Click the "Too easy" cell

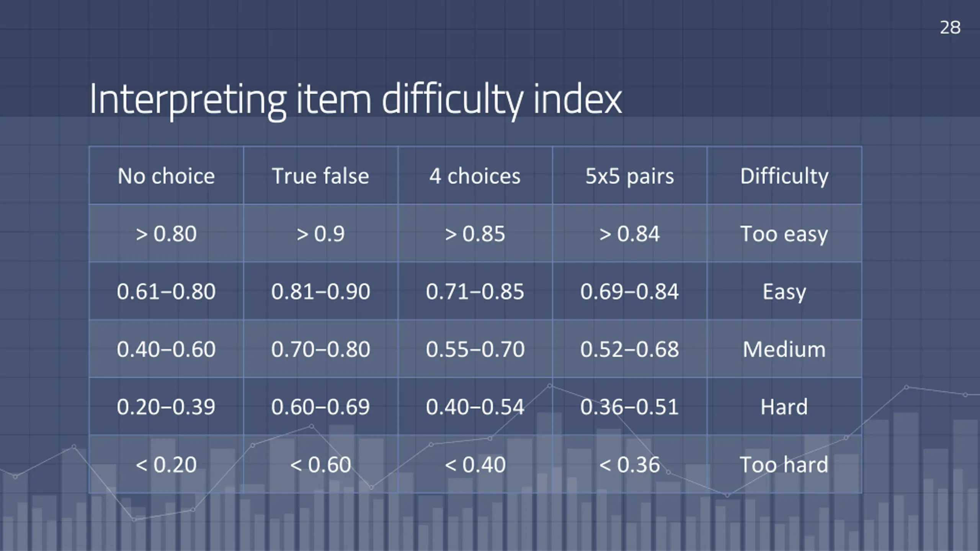[784, 234]
